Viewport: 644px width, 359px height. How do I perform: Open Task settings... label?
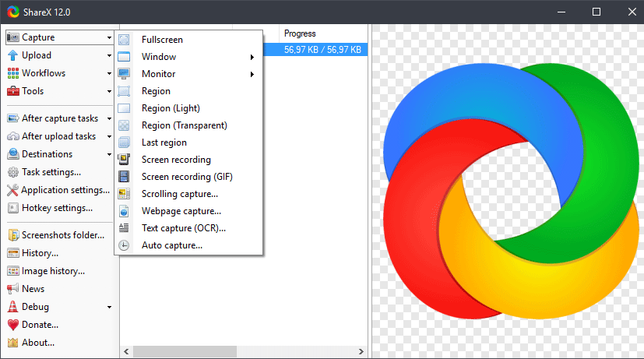pyautogui.click(x=51, y=172)
